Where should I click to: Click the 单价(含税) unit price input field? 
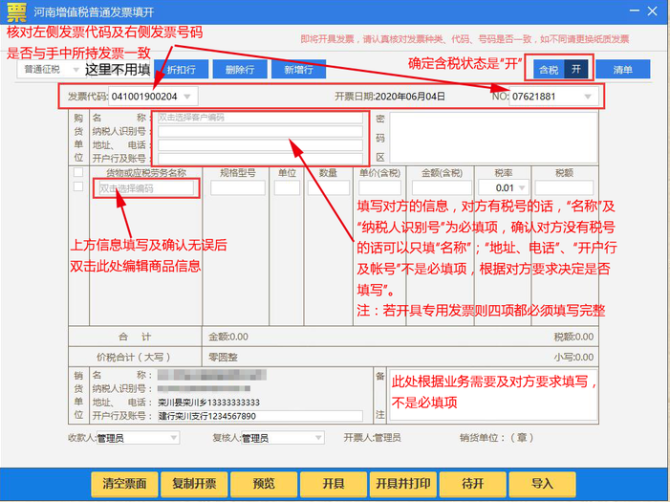tap(379, 188)
